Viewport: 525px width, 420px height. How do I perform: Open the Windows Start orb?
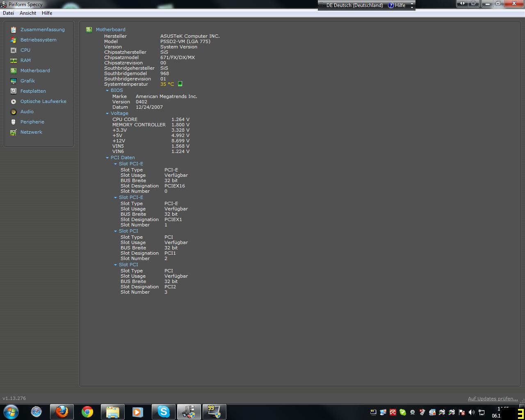(11, 412)
